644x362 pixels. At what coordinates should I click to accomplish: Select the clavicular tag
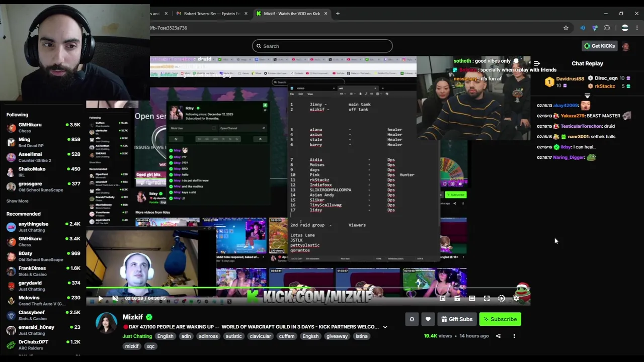[260, 336]
